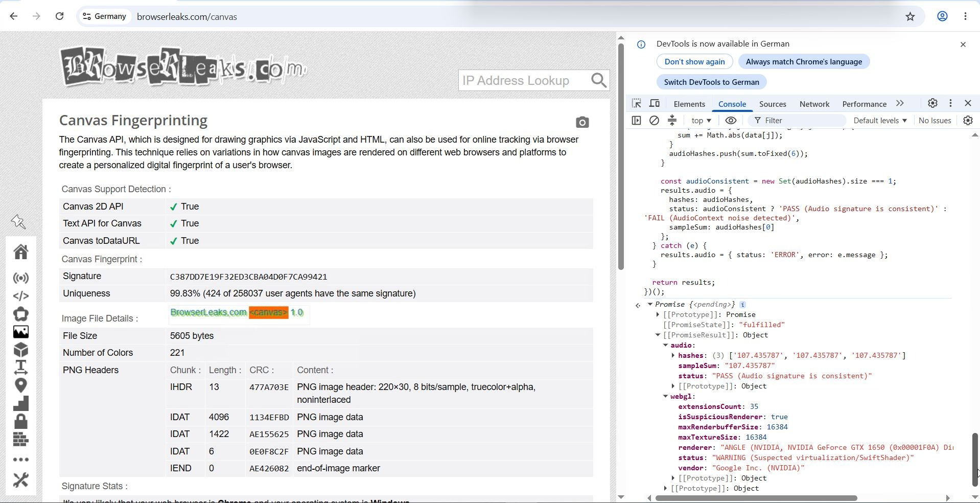The width and height of the screenshot is (980, 503).
Task: Create a live expression with the eye icon
Action: click(x=731, y=121)
